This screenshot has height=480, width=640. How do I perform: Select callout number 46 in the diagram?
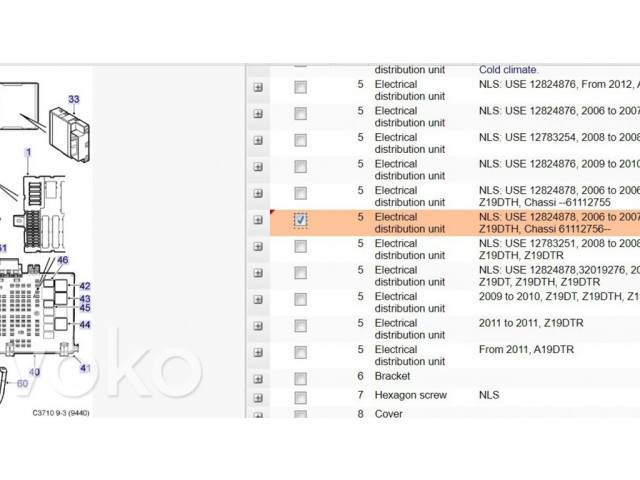pos(62,260)
